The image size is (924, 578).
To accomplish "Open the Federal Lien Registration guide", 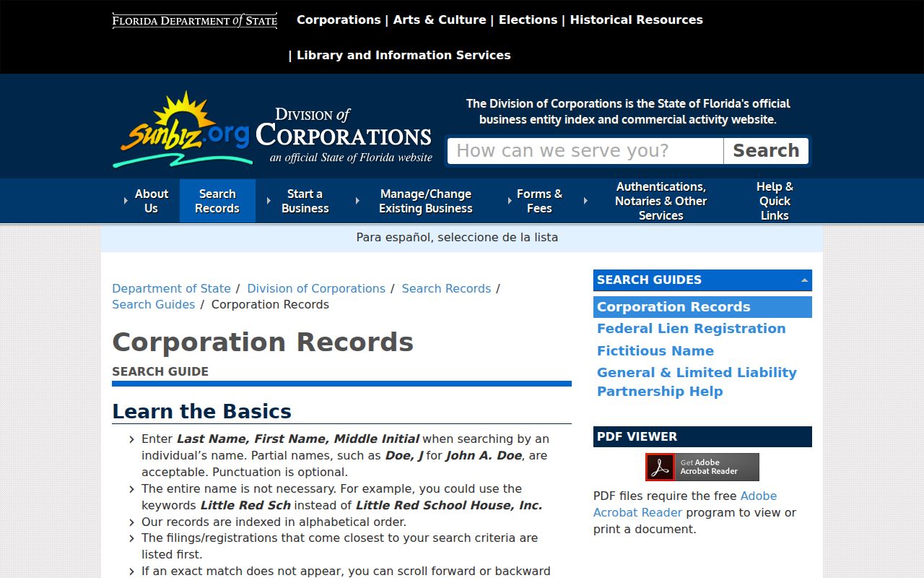I will (x=691, y=329).
